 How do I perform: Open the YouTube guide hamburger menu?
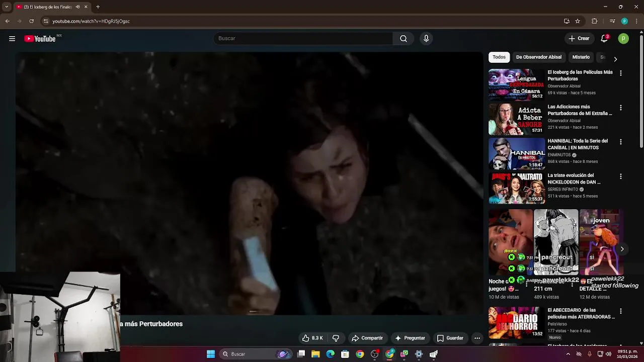(12, 39)
